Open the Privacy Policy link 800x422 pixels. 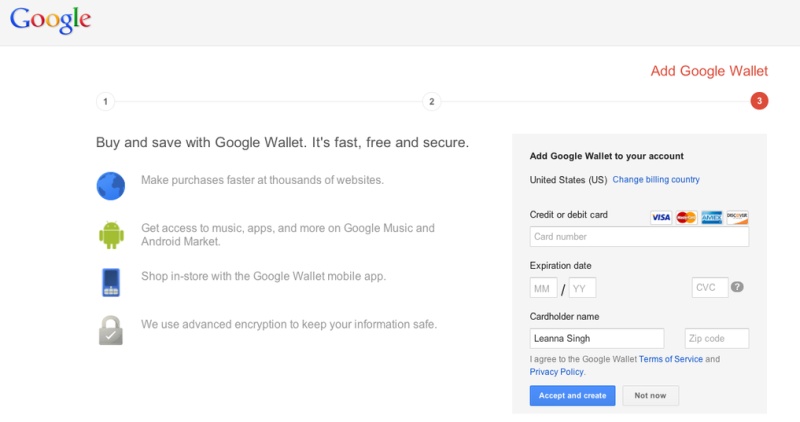557,372
